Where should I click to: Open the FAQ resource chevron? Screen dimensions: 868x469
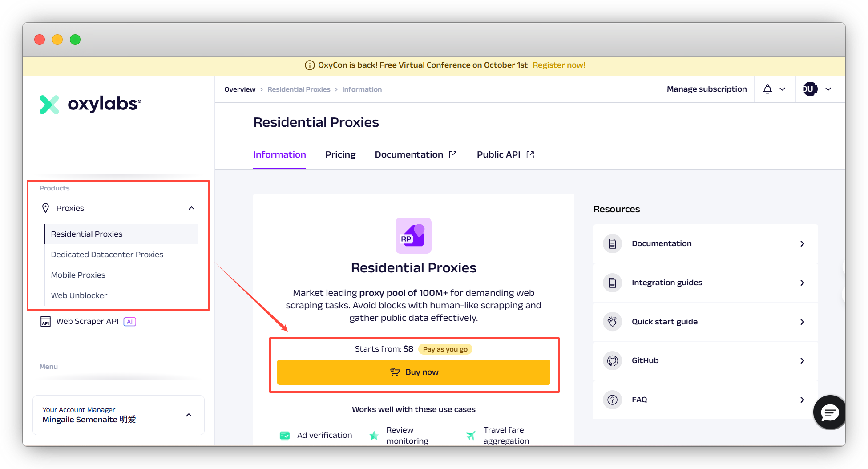(x=802, y=400)
